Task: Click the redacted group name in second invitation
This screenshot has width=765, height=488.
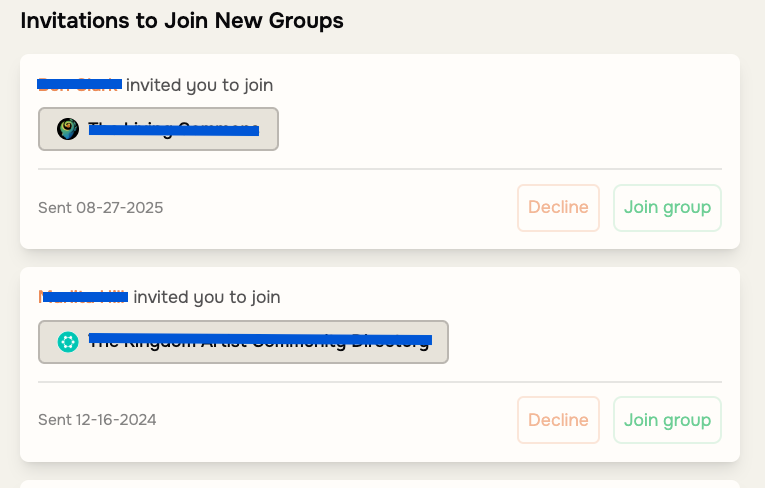Action: point(260,342)
